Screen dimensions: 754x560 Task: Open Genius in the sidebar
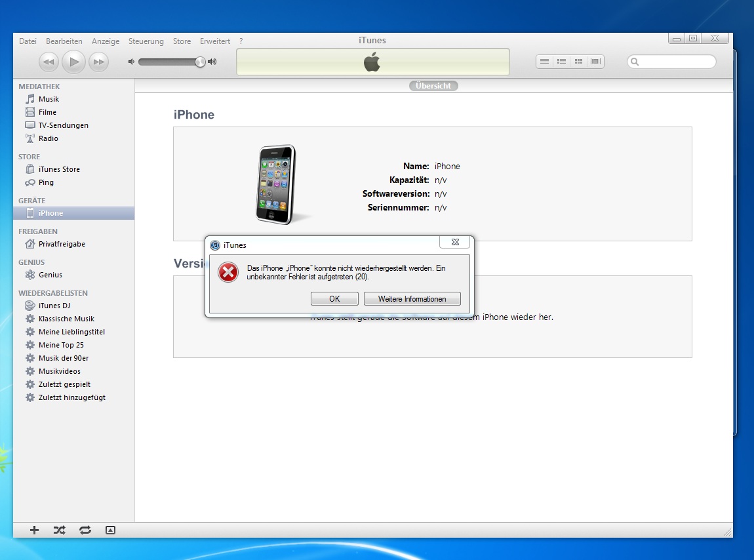click(x=50, y=275)
